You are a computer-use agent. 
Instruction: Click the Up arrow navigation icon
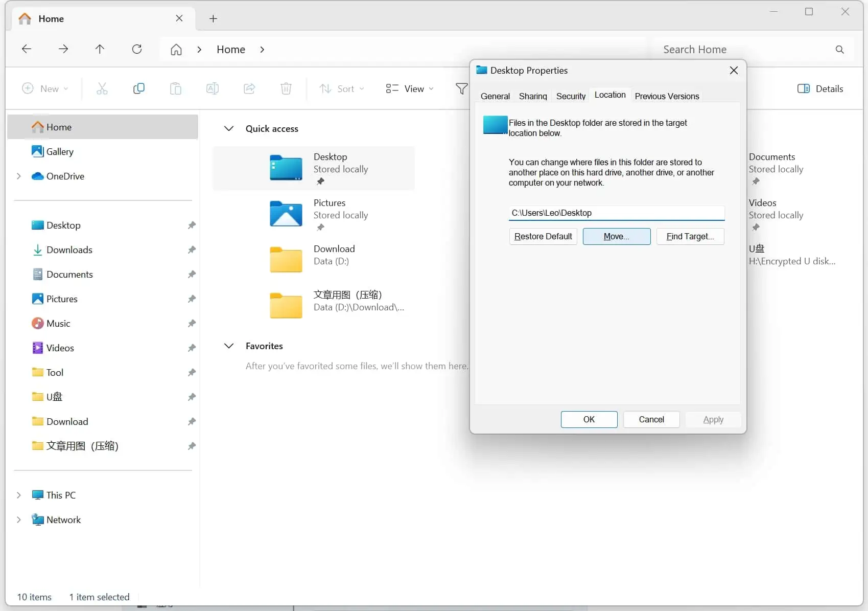pyautogui.click(x=100, y=49)
